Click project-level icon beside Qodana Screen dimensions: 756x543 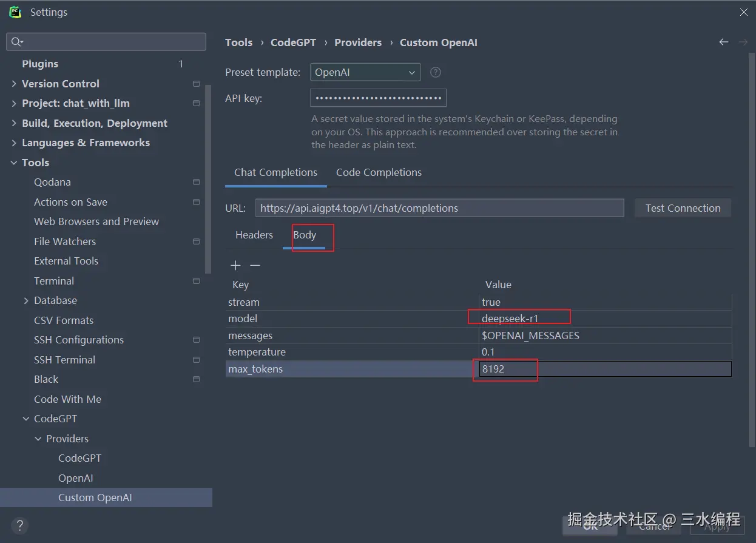[x=196, y=182]
